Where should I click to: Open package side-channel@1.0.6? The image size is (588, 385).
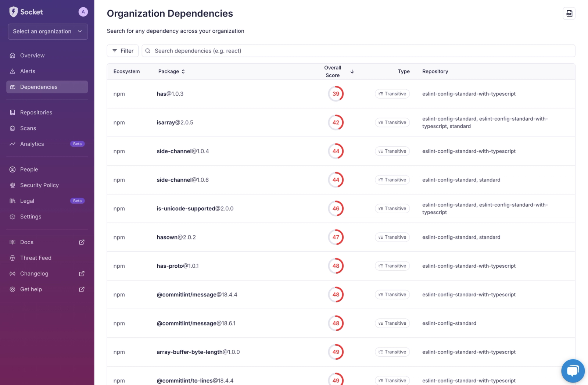pyautogui.click(x=183, y=180)
